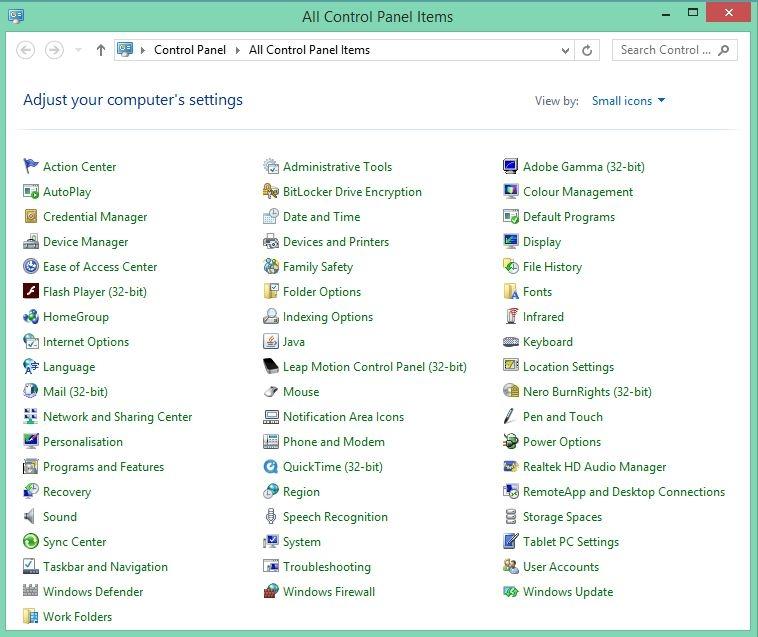Open the Internet Options link
The image size is (758, 637).
pos(86,342)
